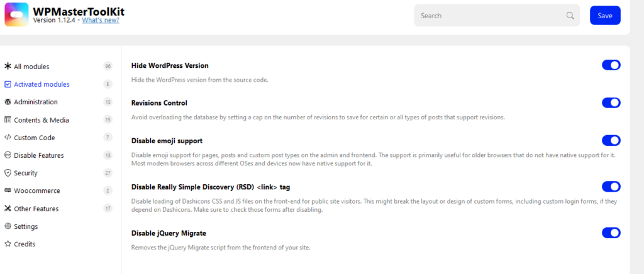Viewport: 644px width, 274px height.
Task: Turn off the Disable emoji support switch
Action: point(611,141)
